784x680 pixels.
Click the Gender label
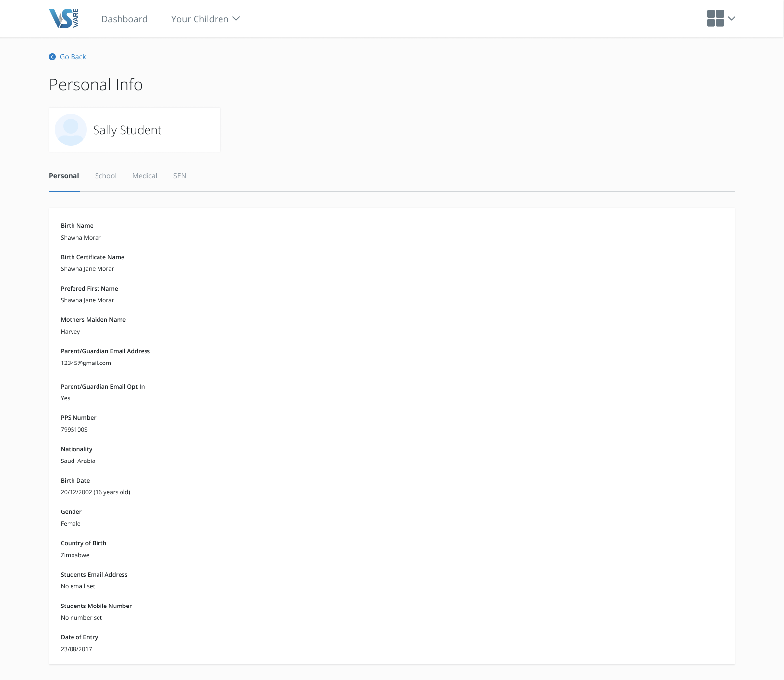click(x=71, y=512)
